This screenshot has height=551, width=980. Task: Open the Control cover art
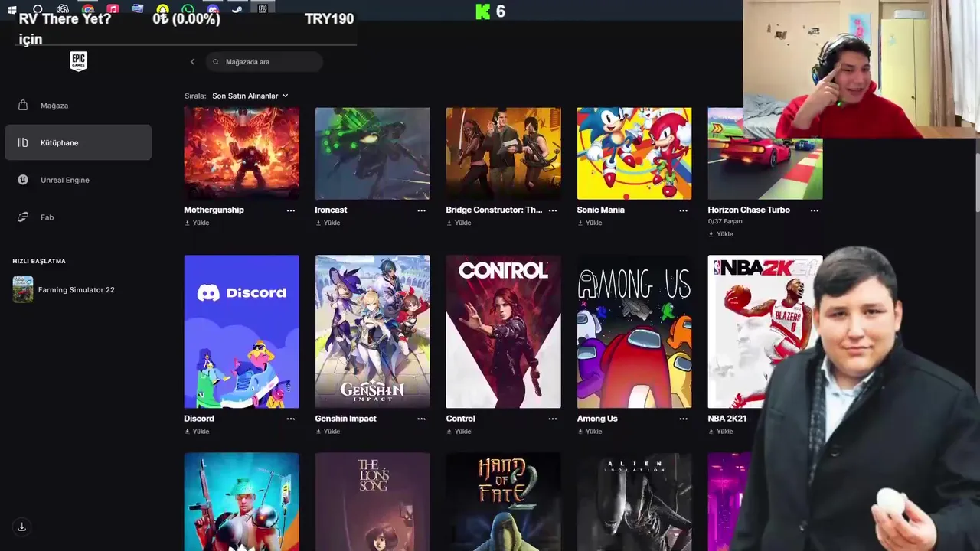503,331
